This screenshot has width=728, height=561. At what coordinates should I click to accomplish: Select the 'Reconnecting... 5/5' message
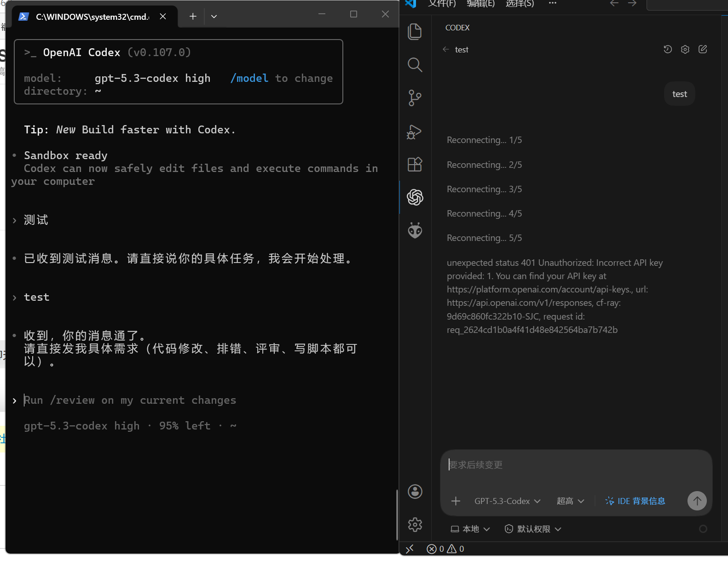pos(484,238)
